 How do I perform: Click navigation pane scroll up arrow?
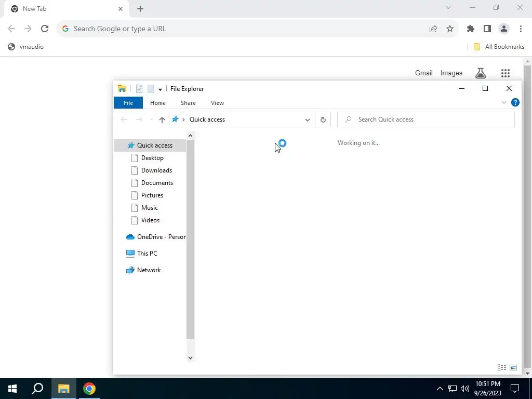190,136
